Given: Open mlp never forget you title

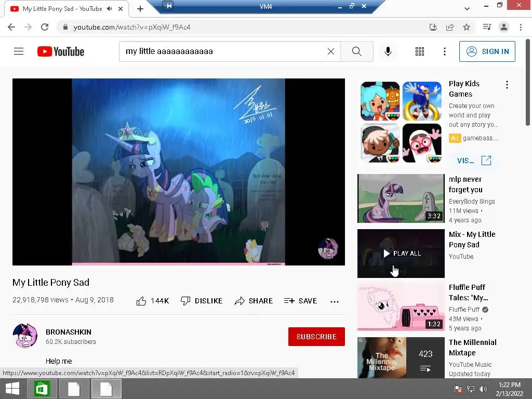Looking at the screenshot, I should [465, 184].
